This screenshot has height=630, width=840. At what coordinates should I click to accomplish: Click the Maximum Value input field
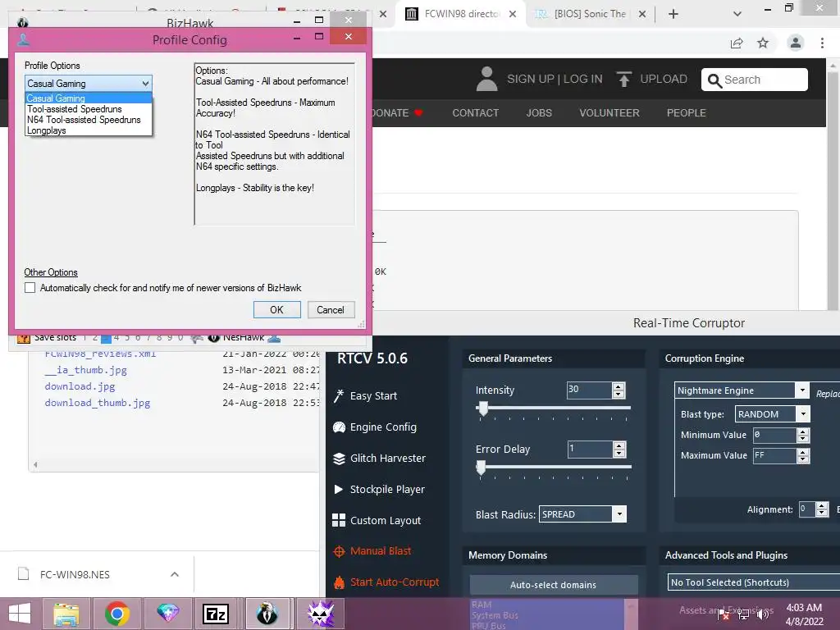[774, 455]
